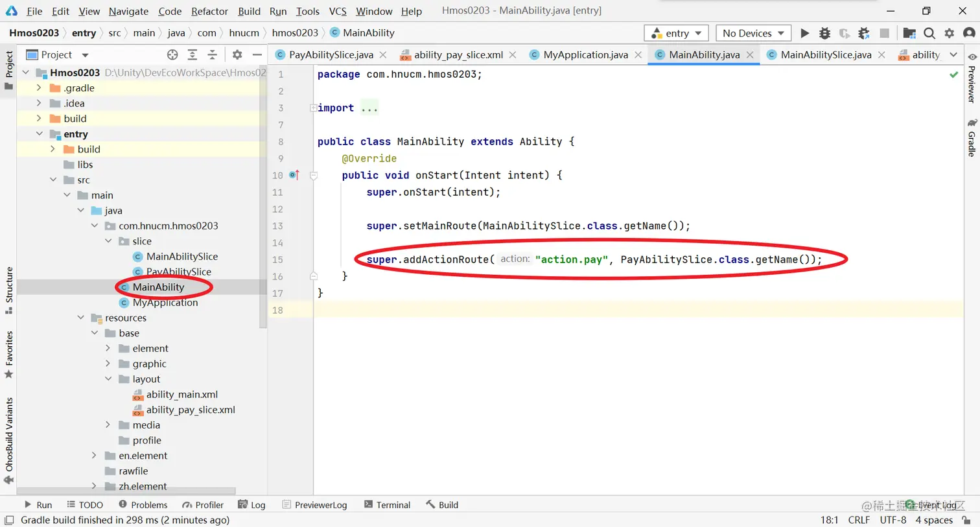Viewport: 980px width, 527px height.
Task: Open the VCS menu
Action: [x=338, y=11]
